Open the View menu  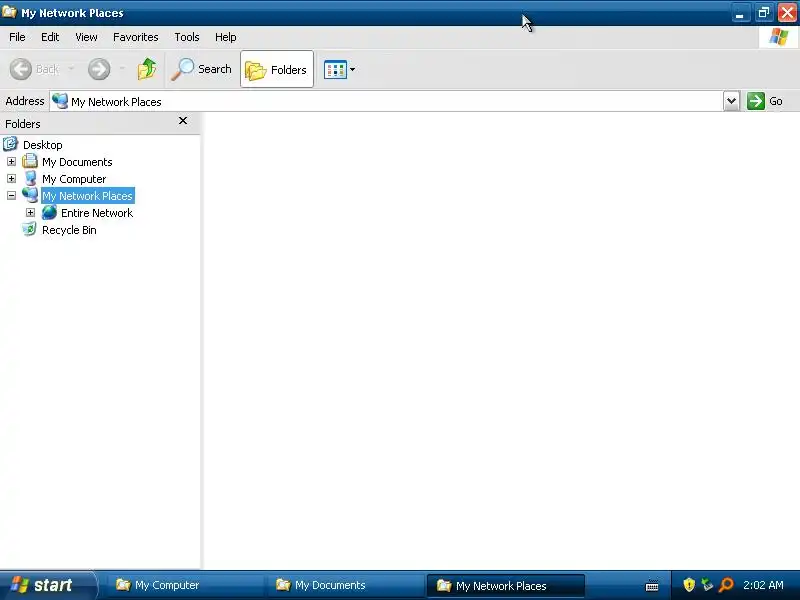coord(86,37)
